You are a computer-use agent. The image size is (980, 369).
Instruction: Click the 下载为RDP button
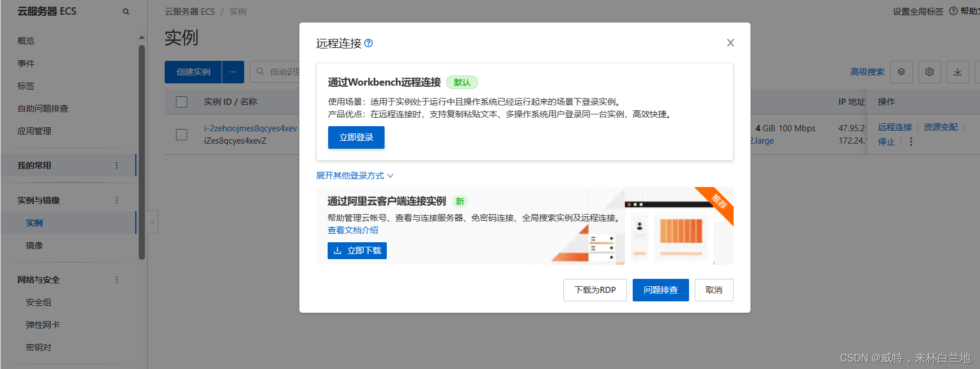coord(595,290)
